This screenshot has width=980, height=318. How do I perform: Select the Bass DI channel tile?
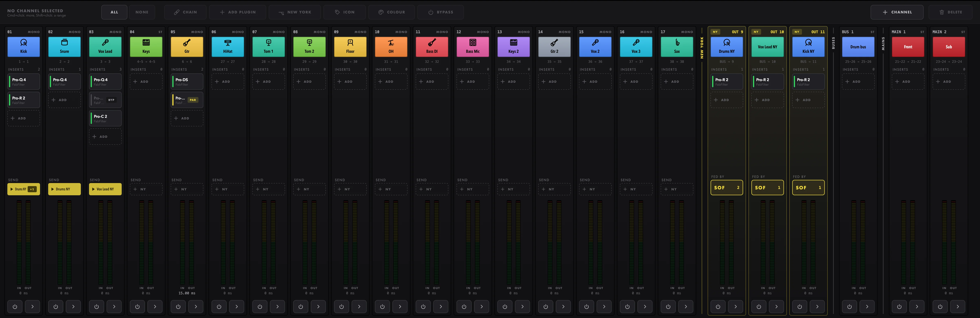[x=432, y=47]
